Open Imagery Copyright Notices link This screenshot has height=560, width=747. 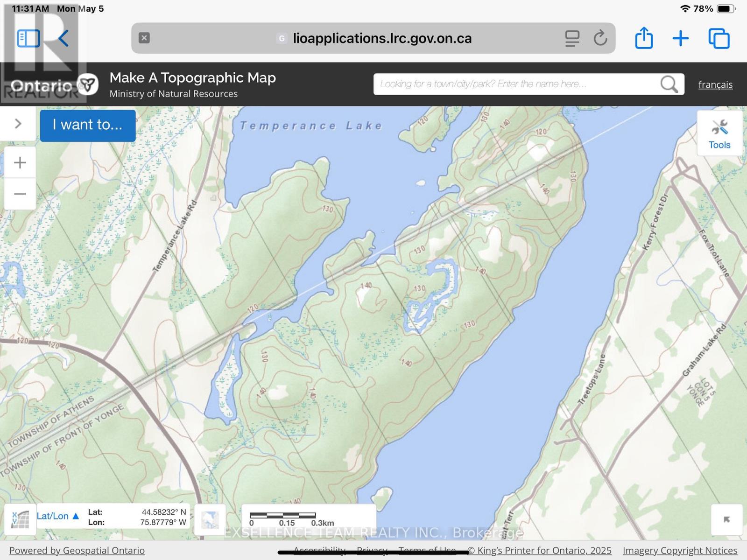click(680, 551)
